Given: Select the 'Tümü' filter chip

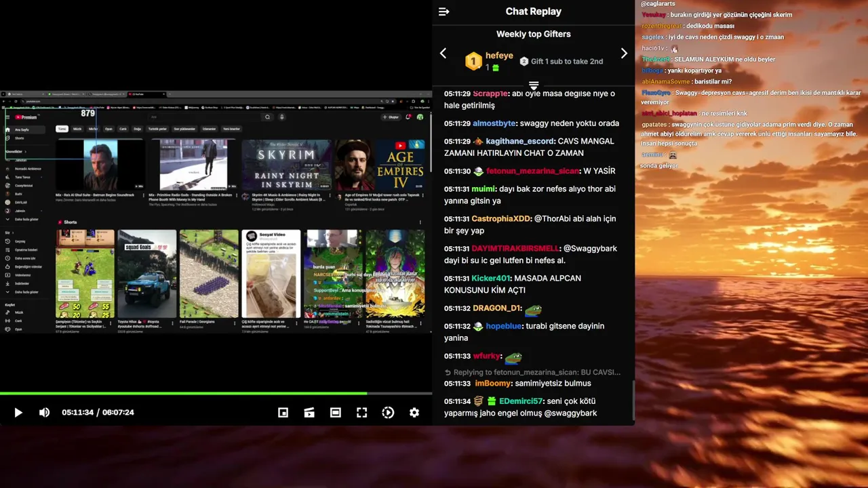Looking at the screenshot, I should pyautogui.click(x=62, y=129).
